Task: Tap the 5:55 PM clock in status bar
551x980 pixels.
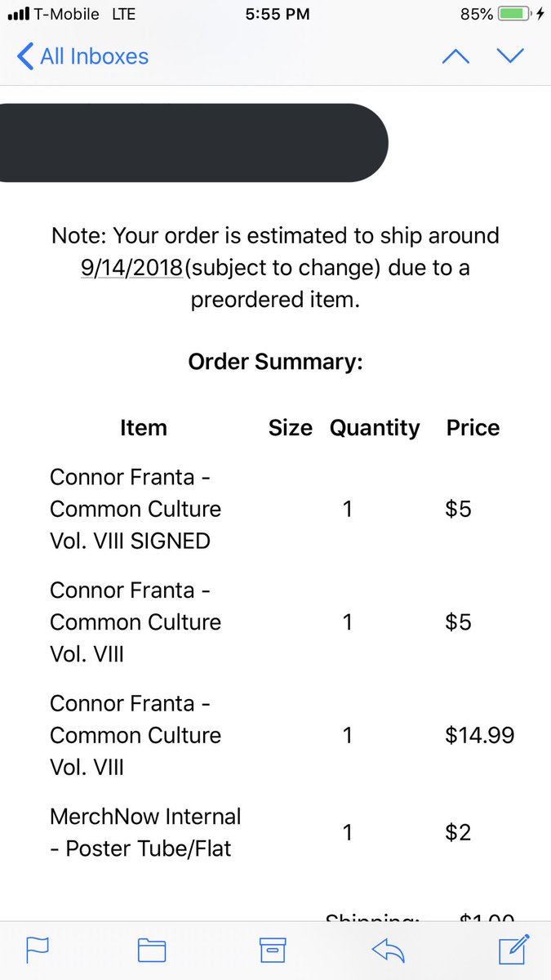Action: tap(276, 14)
